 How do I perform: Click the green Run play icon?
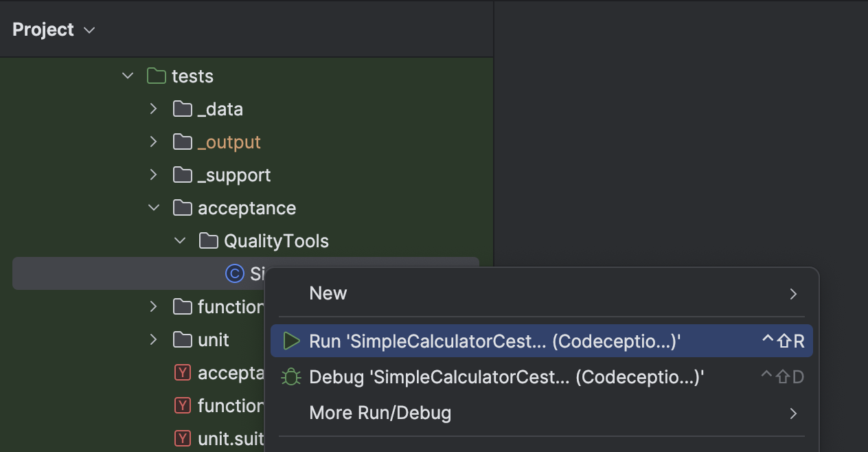(x=292, y=341)
